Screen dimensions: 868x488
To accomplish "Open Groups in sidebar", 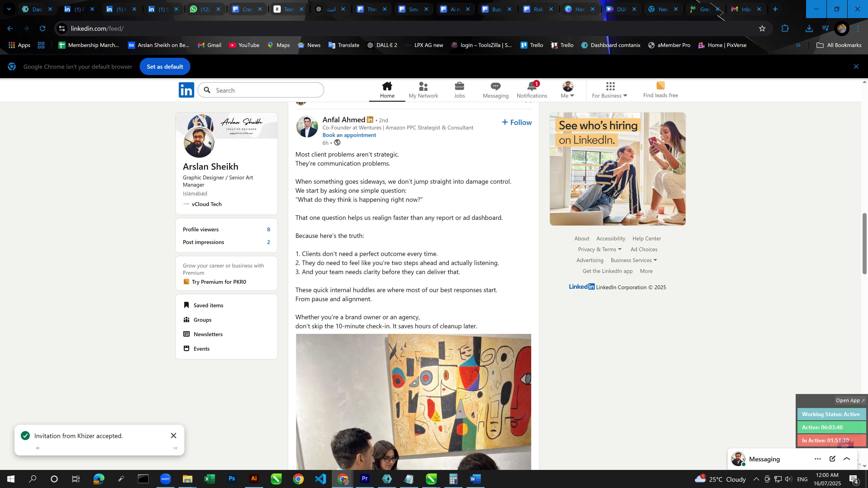I will coord(198,320).
